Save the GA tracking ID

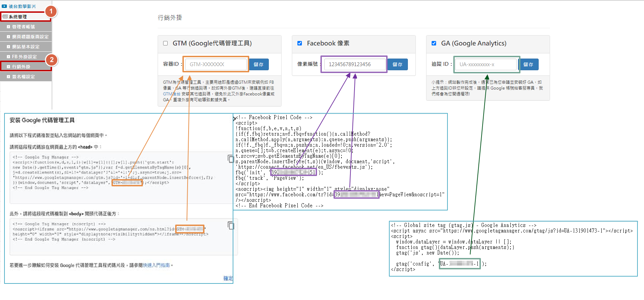(528, 64)
